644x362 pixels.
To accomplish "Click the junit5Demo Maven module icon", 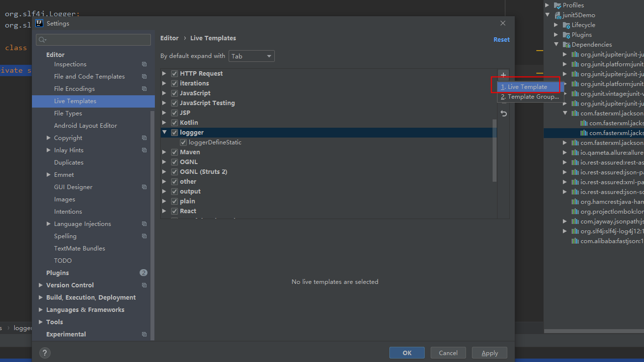I will click(x=557, y=15).
